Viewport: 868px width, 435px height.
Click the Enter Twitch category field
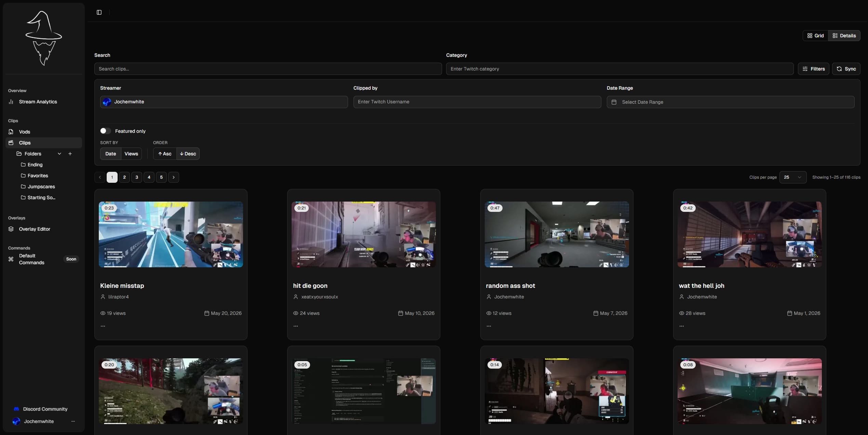coord(620,69)
